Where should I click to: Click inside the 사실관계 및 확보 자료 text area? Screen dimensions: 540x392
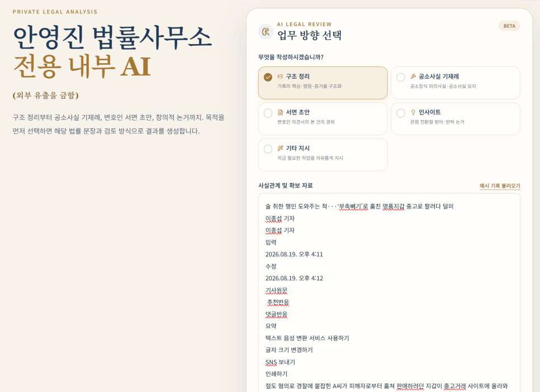(x=389, y=293)
